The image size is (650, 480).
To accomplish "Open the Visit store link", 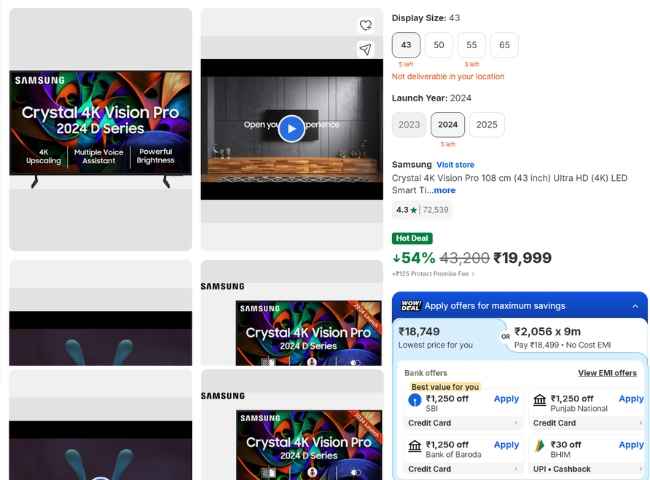I will coord(455,165).
